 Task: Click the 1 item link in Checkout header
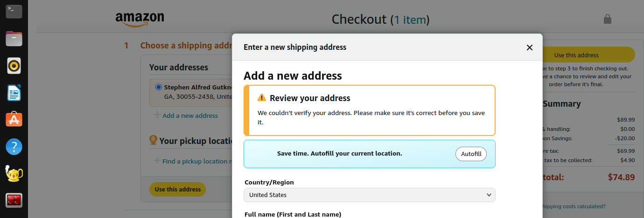click(x=410, y=20)
